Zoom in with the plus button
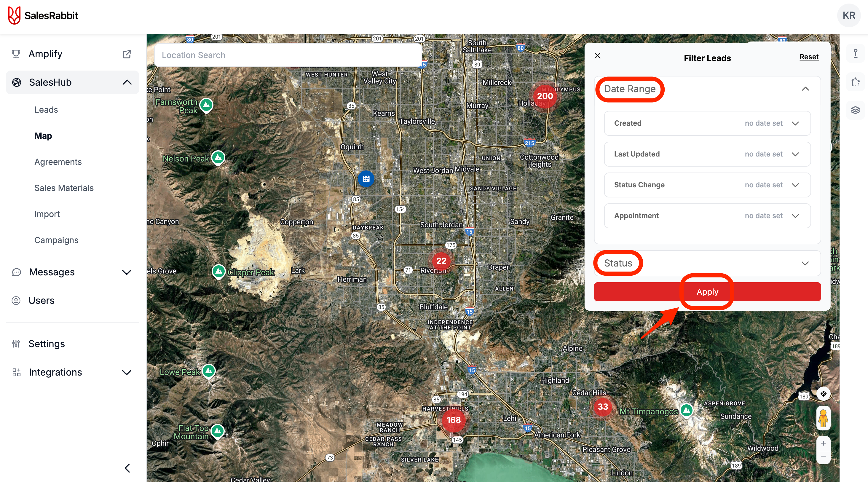The image size is (868, 482). [x=823, y=443]
